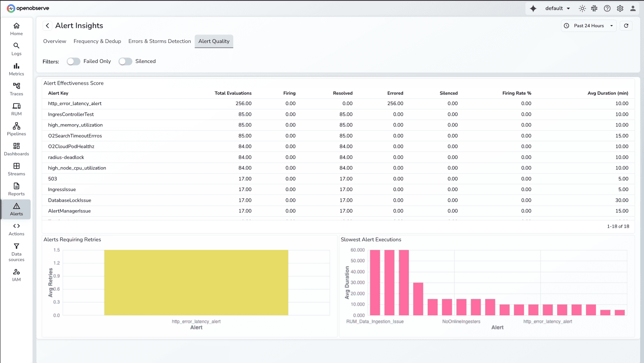
Task: Click the back arrow beside Alert Insights
Action: [x=47, y=26]
